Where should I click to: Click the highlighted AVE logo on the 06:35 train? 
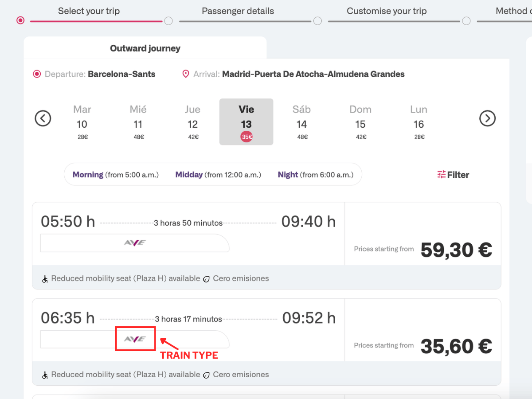pyautogui.click(x=135, y=339)
